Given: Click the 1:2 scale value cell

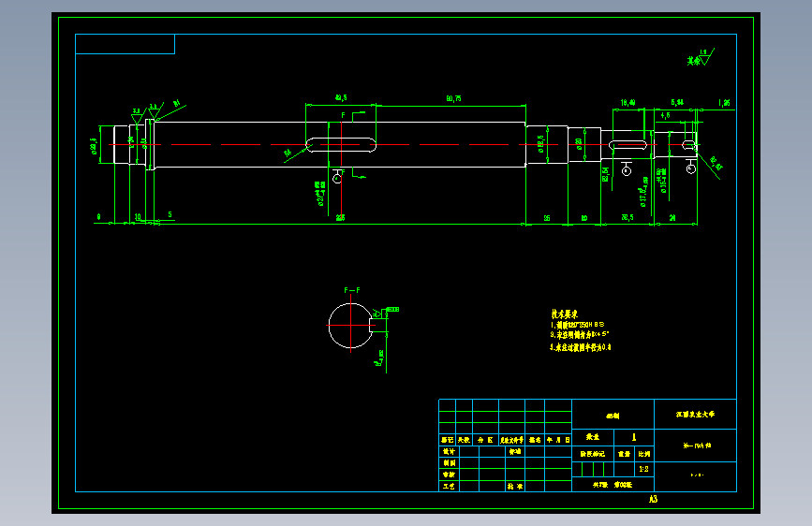Looking at the screenshot, I should coord(643,469).
